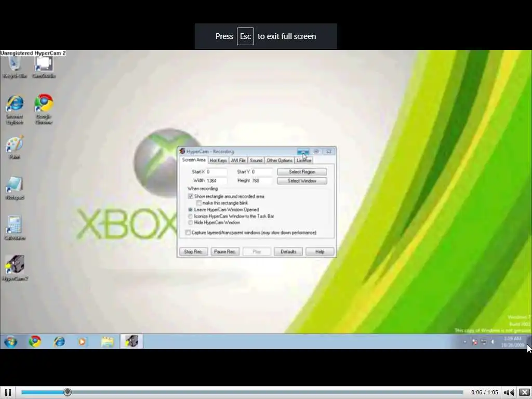Click the network tray icon
532x399 pixels.
[484, 342]
